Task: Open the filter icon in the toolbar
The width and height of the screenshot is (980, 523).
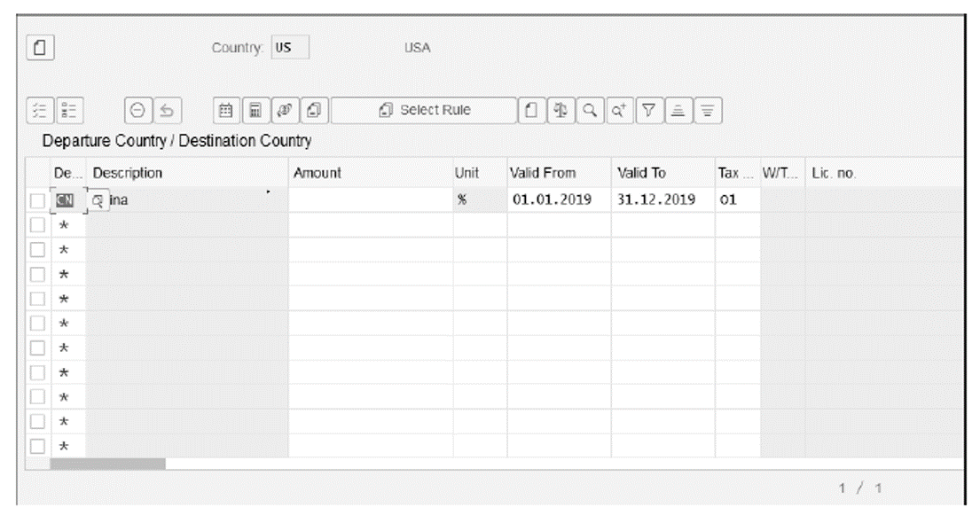Action: click(648, 111)
